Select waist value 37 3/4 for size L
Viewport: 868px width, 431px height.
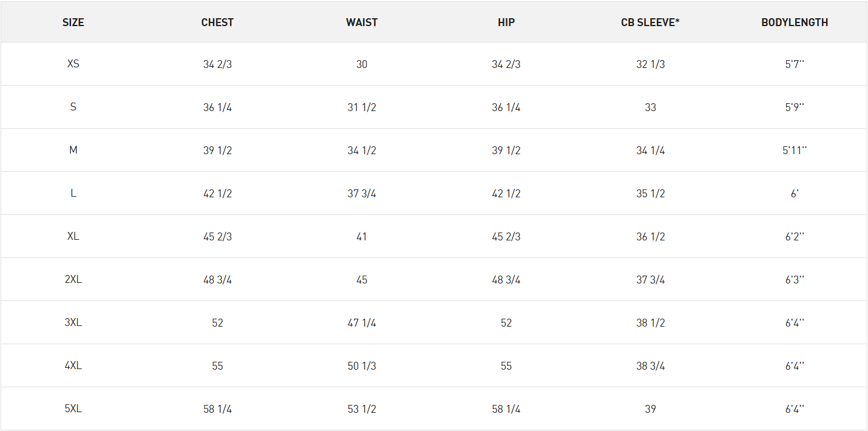coord(362,194)
